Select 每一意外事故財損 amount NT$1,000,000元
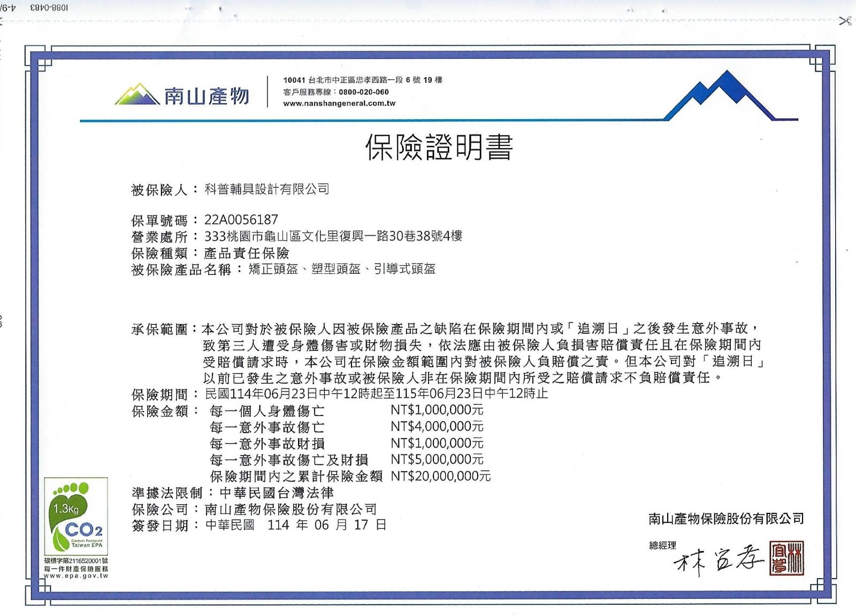 pyautogui.click(x=437, y=443)
